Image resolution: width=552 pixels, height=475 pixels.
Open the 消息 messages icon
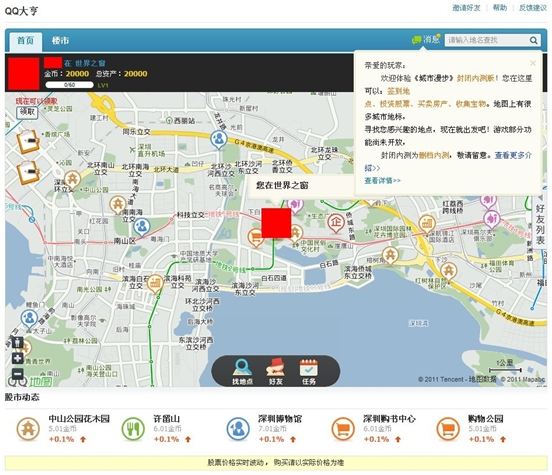pyautogui.click(x=426, y=39)
